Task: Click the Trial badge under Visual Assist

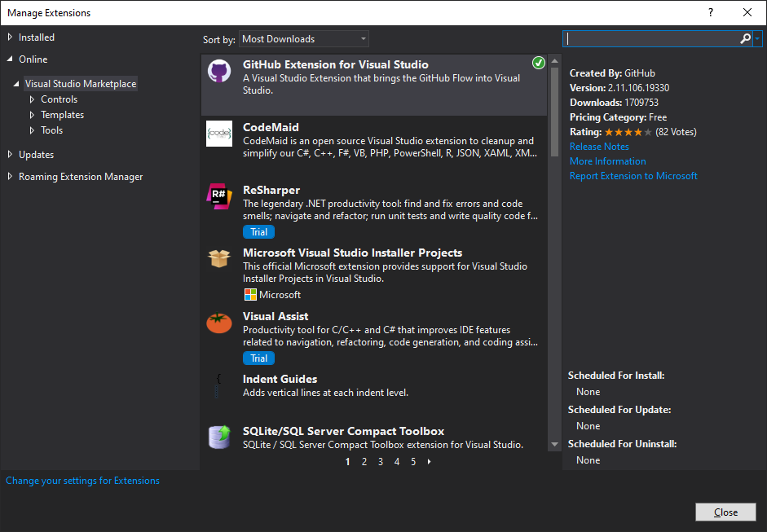Action: 258,358
